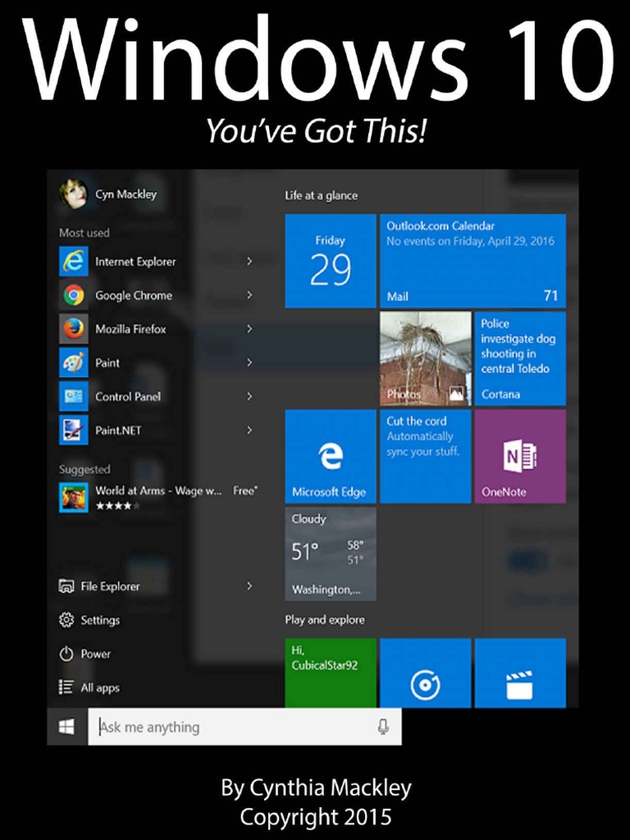630x840 pixels.
Task: Click the Control Panel icon
Action: point(73,396)
